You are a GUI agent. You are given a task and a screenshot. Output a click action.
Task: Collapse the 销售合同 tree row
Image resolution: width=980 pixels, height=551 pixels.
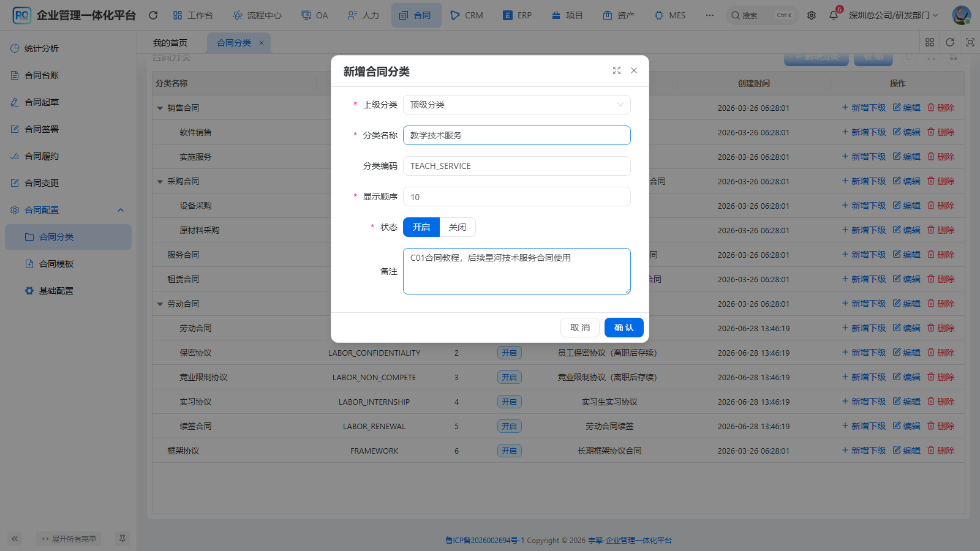160,108
